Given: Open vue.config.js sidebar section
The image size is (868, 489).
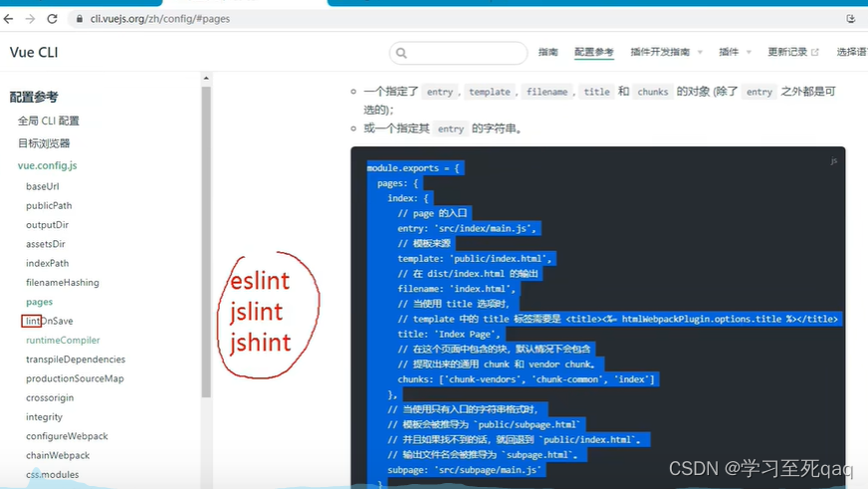Looking at the screenshot, I should 47,165.
